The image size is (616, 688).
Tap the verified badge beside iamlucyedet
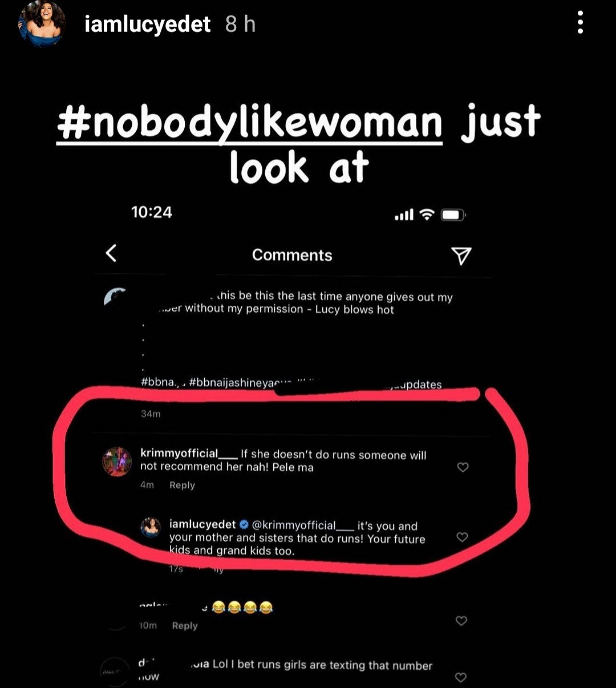point(244,524)
